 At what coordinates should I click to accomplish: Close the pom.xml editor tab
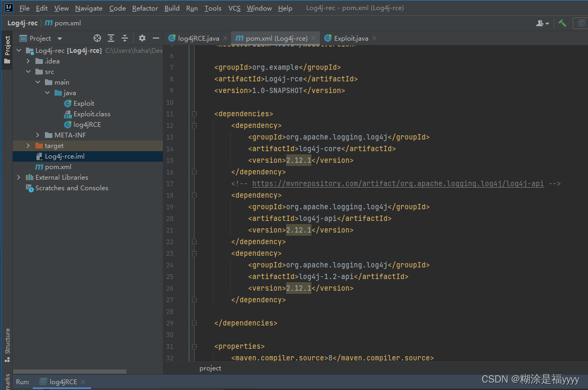(x=314, y=38)
